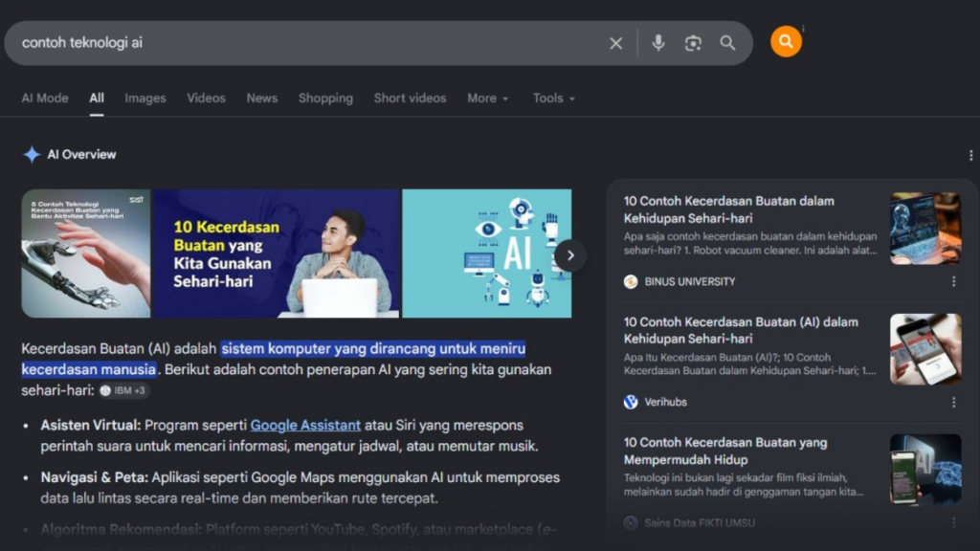Switch to Images tab
The height and width of the screenshot is (551, 980).
[145, 99]
